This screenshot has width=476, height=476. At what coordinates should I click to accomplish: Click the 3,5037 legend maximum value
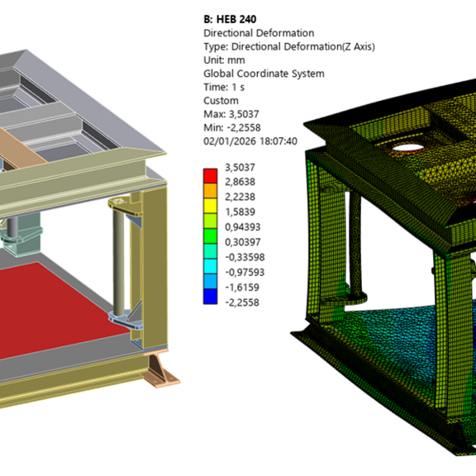click(240, 167)
